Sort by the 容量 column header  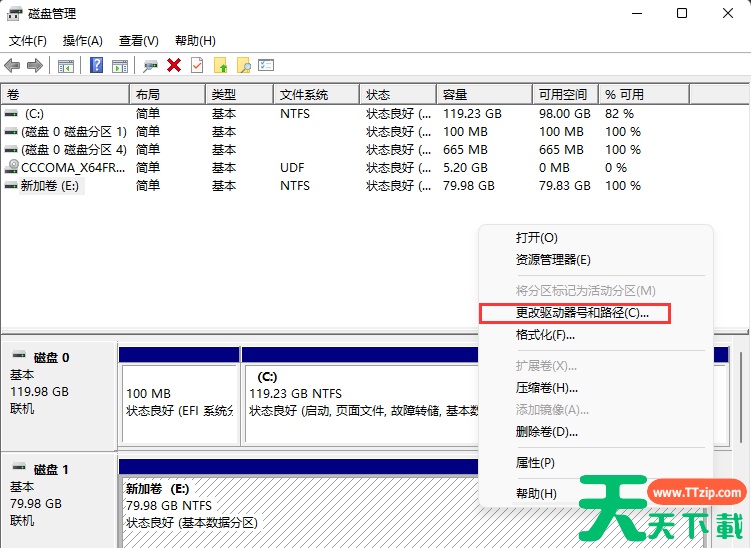point(485,94)
